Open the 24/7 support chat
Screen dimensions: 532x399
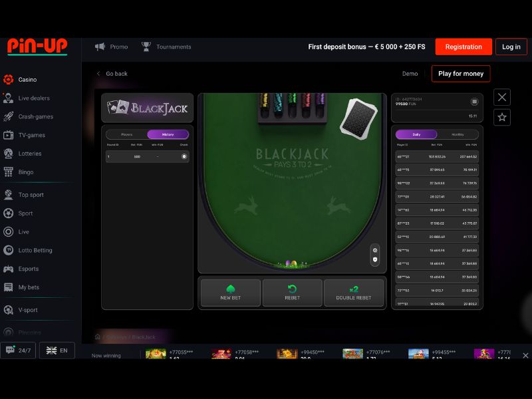[18, 350]
